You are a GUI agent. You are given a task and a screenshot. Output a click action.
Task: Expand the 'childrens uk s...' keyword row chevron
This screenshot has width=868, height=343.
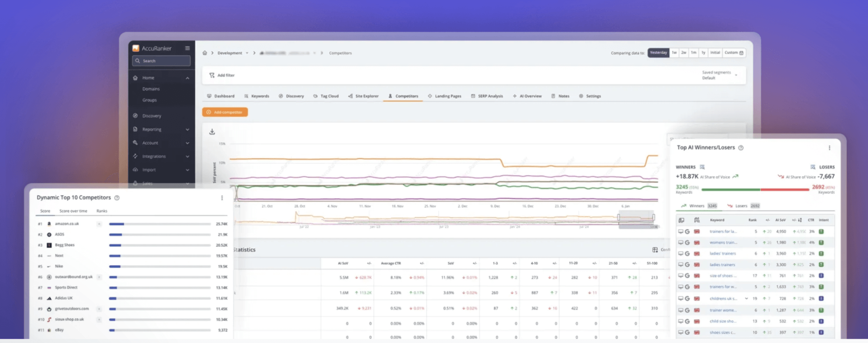(x=746, y=299)
